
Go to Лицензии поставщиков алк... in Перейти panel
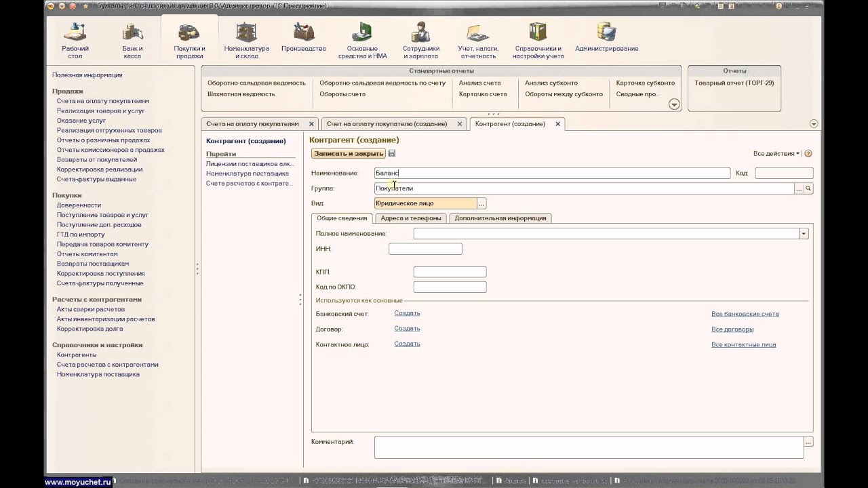250,164
